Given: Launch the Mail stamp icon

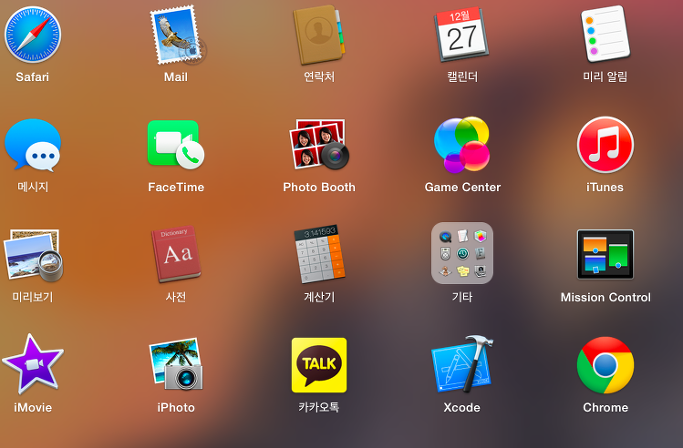Looking at the screenshot, I should (177, 36).
